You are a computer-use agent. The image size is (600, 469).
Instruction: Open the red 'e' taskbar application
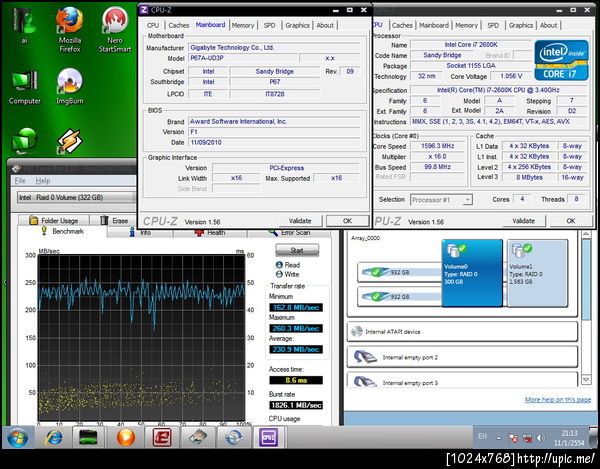pos(161,437)
